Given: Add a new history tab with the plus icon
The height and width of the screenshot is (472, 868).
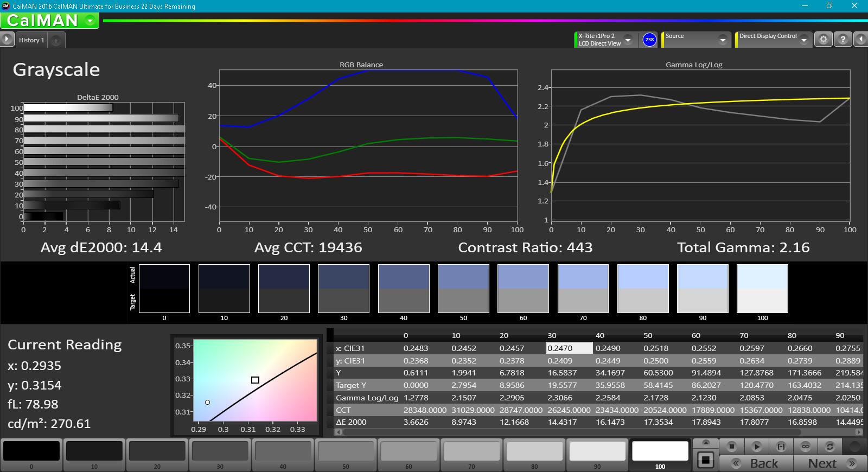Looking at the screenshot, I should [56, 40].
